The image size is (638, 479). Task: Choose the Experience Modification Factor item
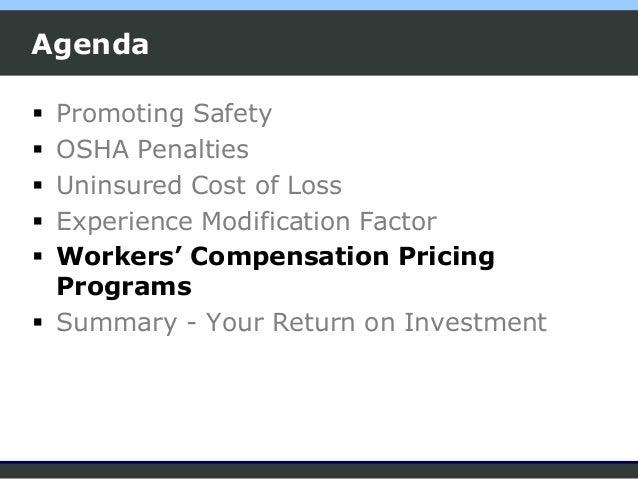(x=247, y=222)
